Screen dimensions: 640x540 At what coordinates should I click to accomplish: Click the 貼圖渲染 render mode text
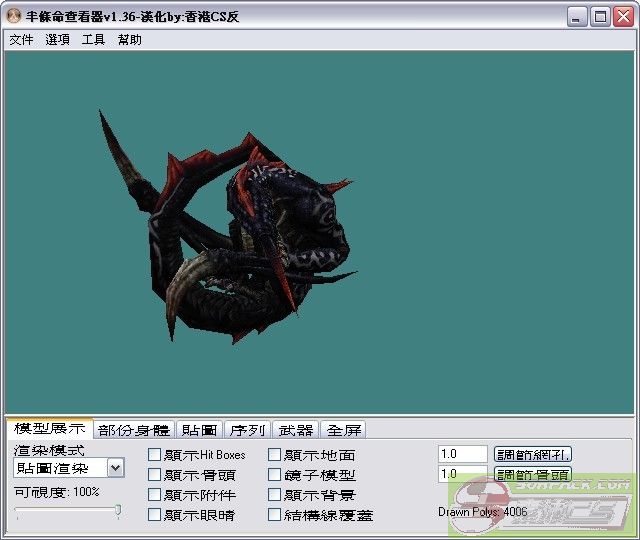(53, 468)
